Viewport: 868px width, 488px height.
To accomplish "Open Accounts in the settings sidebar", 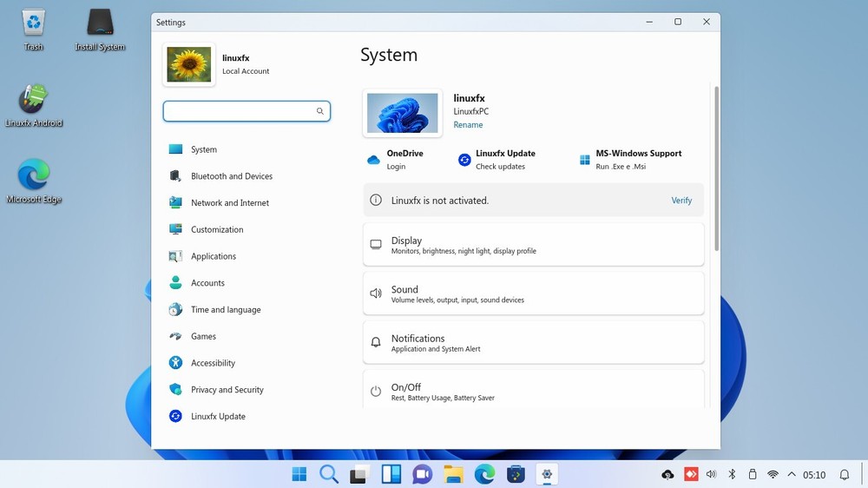I will [207, 283].
